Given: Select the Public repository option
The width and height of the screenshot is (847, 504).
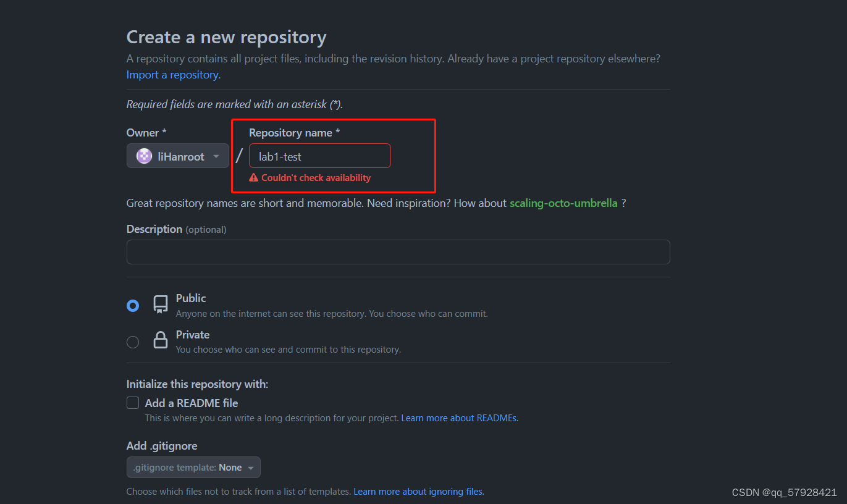Looking at the screenshot, I should 133,304.
